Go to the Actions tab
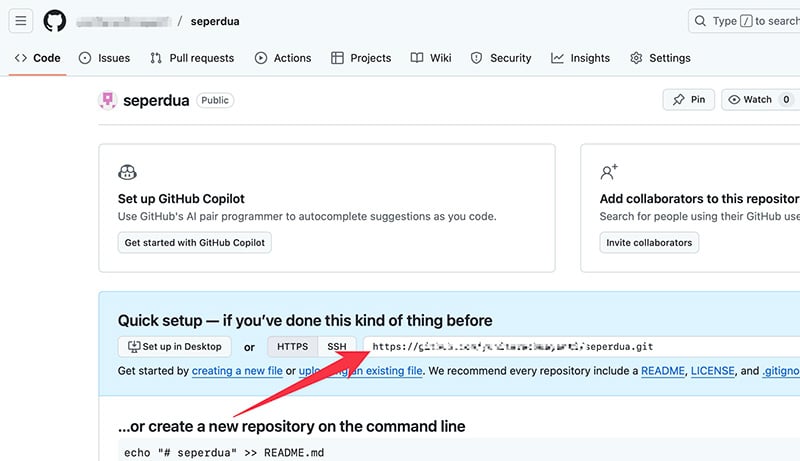Screen dimensions: 800x461 pos(283,58)
